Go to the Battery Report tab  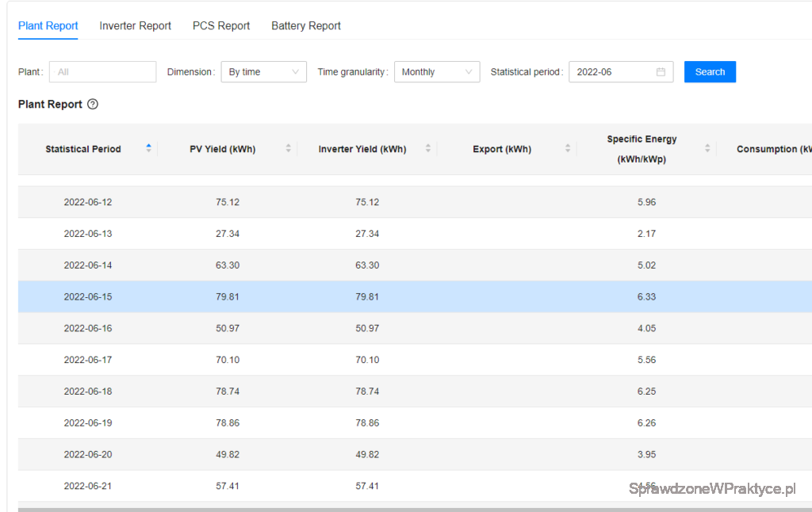306,26
